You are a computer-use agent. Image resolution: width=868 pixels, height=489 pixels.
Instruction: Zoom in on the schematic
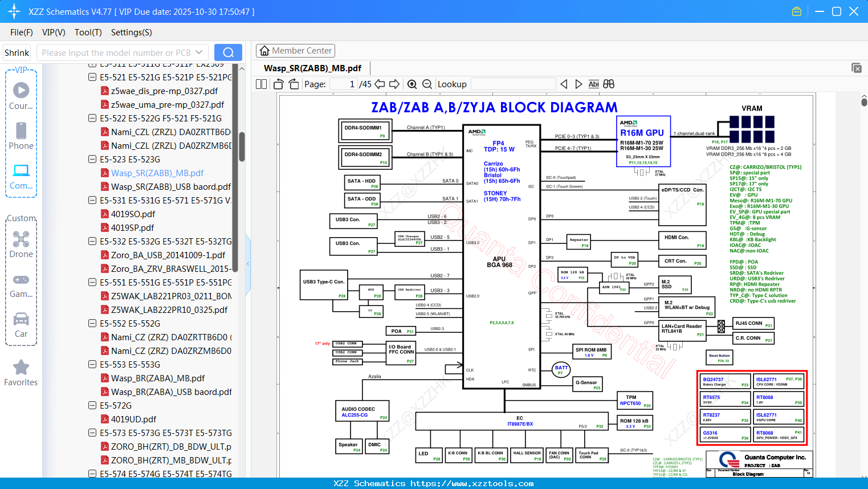(412, 84)
